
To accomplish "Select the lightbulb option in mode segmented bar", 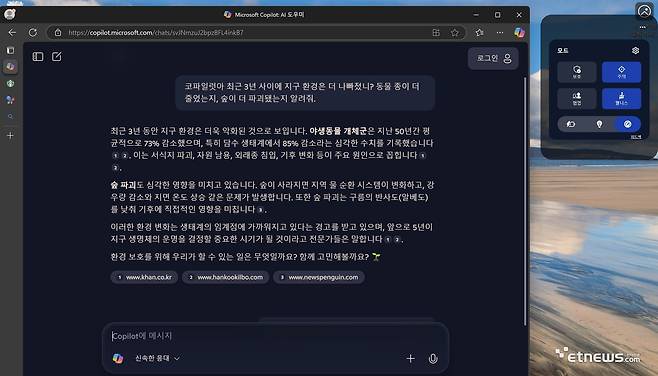I will tap(599, 124).
